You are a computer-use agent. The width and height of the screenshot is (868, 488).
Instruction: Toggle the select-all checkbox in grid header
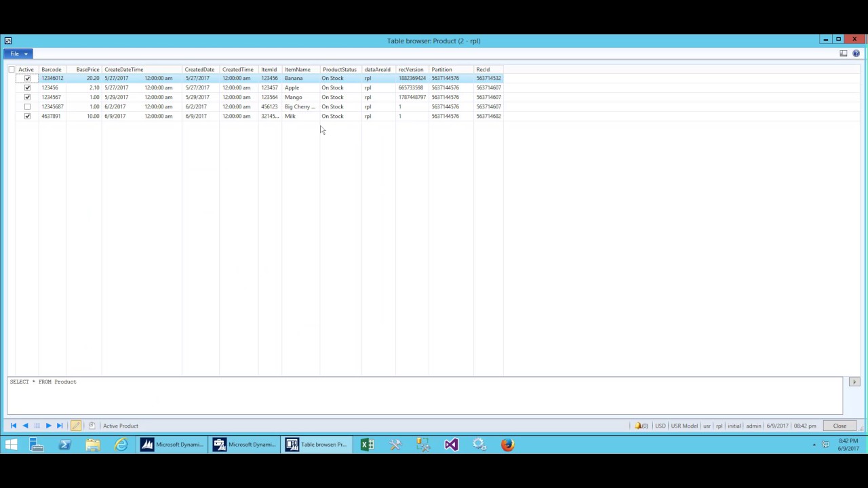point(12,69)
